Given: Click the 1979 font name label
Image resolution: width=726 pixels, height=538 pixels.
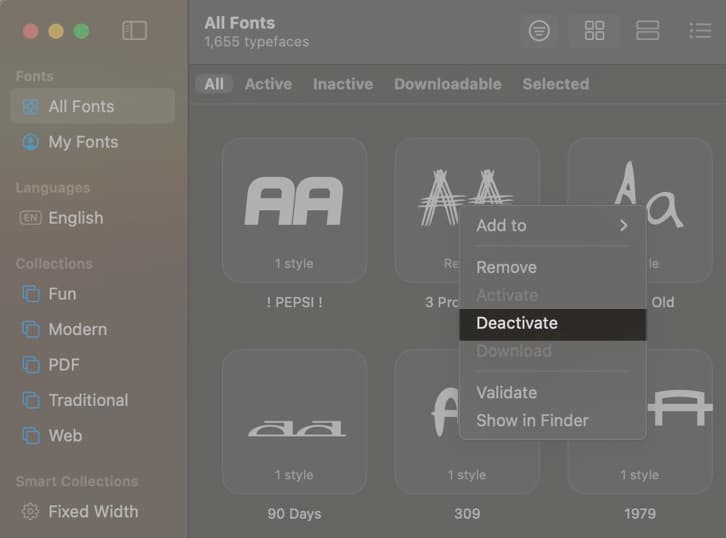Looking at the screenshot, I should pos(640,513).
